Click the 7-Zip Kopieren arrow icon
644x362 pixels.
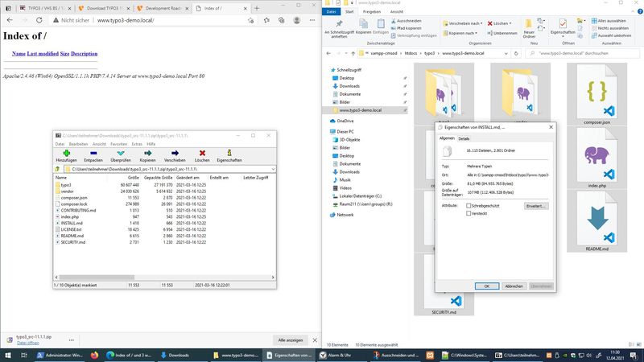147,153
